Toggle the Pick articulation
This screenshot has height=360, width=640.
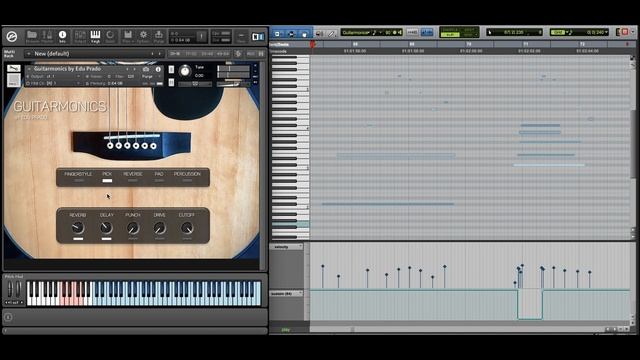tap(107, 180)
